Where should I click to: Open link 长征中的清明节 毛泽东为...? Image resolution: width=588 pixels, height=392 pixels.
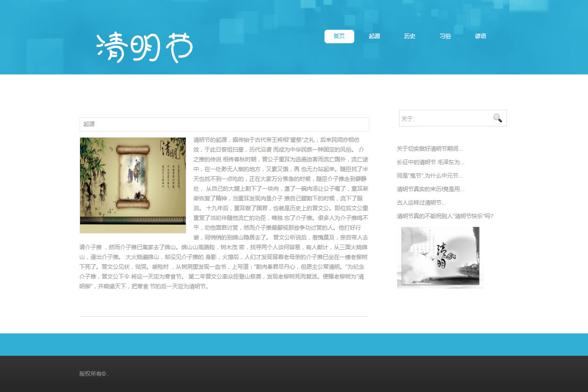point(430,162)
